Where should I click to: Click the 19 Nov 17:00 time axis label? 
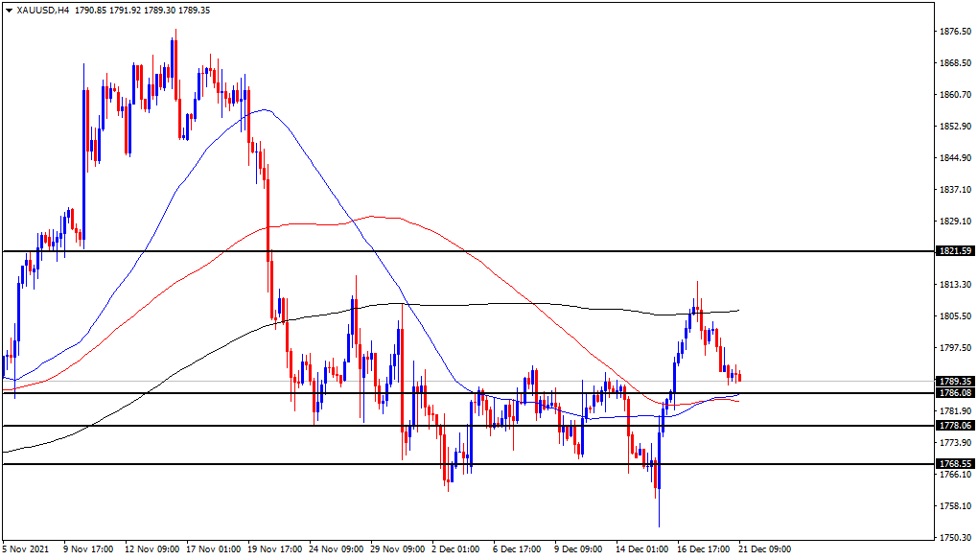275,549
